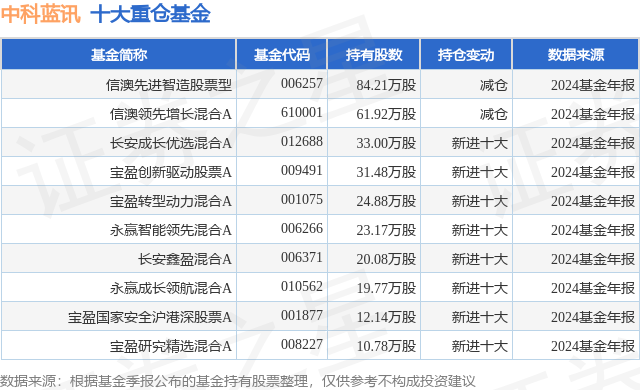Viewport: 640px width, 390px height.
Task: Open fund 宝盈转型动力混合A
Action: (x=171, y=201)
